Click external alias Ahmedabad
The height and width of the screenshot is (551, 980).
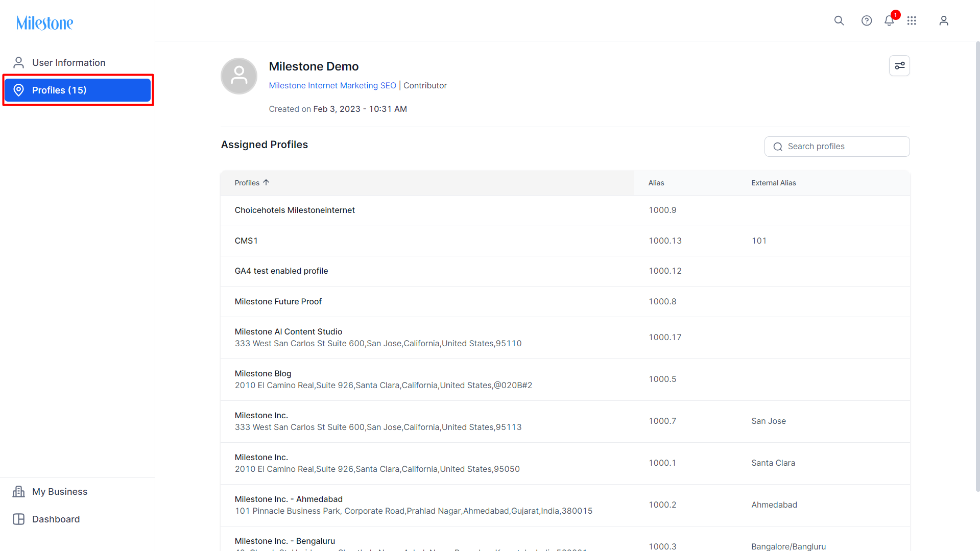click(x=774, y=505)
